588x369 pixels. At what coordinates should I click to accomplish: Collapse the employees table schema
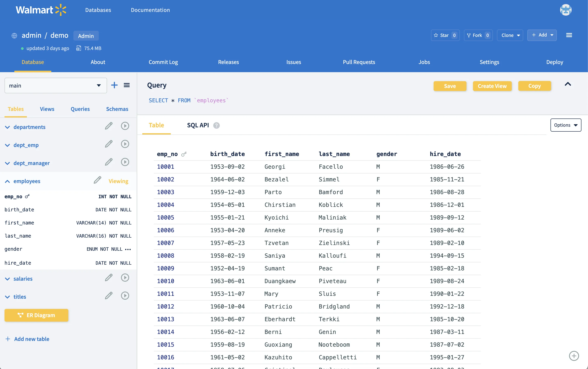(x=8, y=181)
